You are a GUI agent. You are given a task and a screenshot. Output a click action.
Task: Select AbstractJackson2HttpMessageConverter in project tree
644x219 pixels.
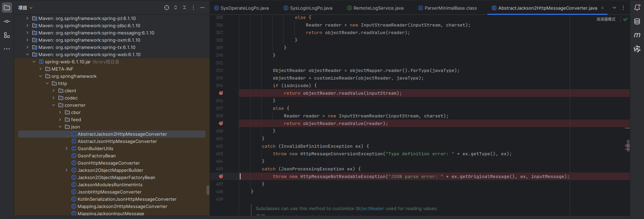[112, 134]
